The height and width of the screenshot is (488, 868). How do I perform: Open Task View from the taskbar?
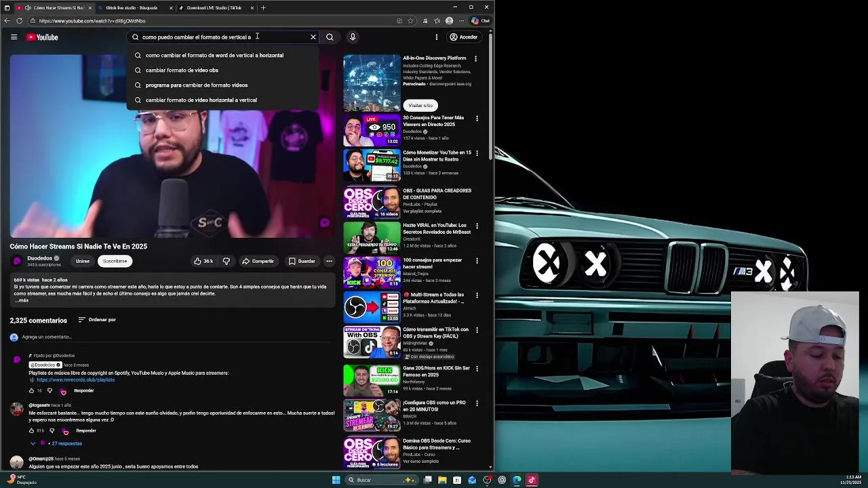coord(428,480)
